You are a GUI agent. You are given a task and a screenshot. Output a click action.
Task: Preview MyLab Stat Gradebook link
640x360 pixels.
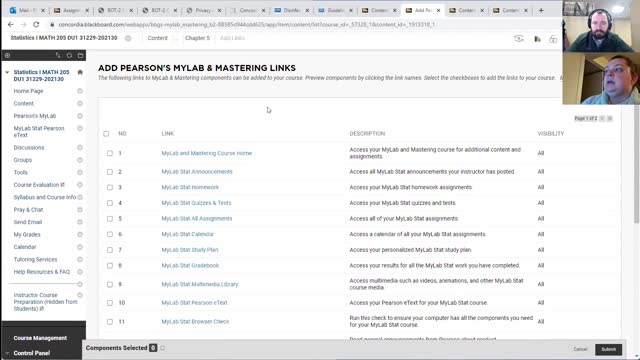[190, 266]
